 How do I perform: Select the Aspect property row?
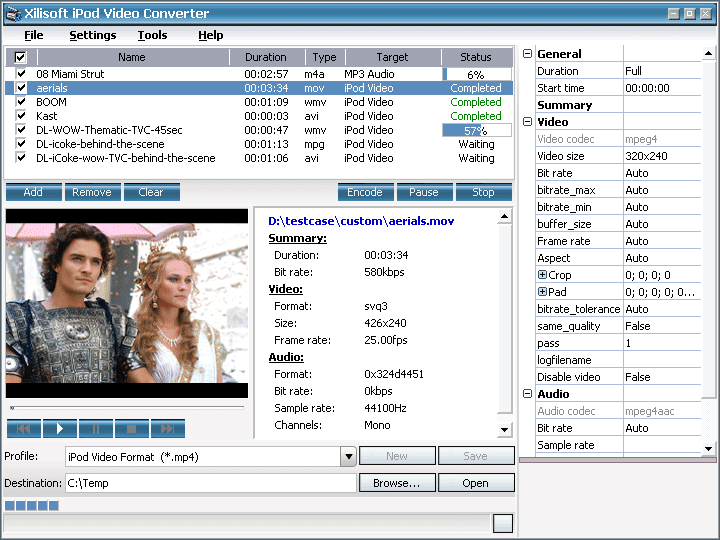[619, 258]
